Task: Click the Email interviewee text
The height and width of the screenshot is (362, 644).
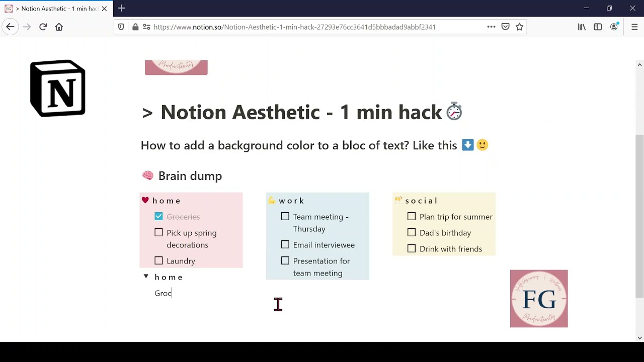Action: [x=324, y=245]
